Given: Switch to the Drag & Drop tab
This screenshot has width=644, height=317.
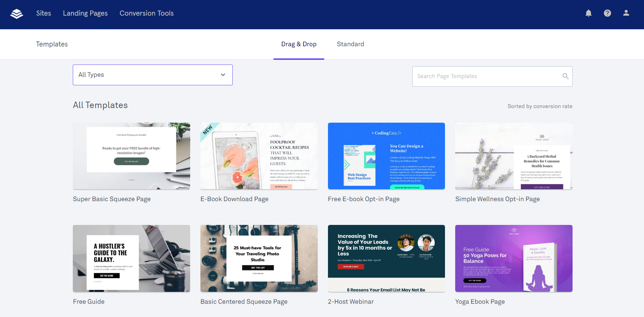Looking at the screenshot, I should pyautogui.click(x=299, y=44).
